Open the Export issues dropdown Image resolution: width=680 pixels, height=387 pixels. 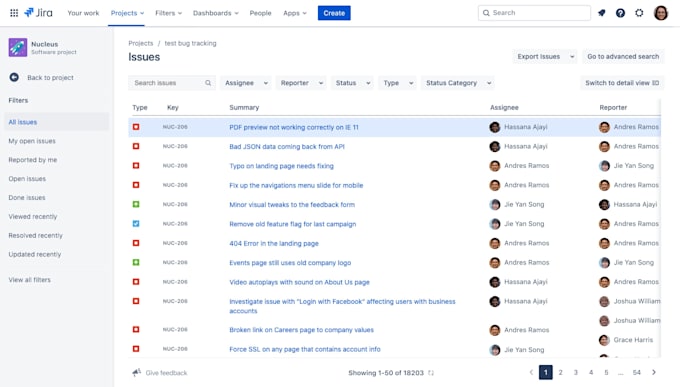coord(545,56)
